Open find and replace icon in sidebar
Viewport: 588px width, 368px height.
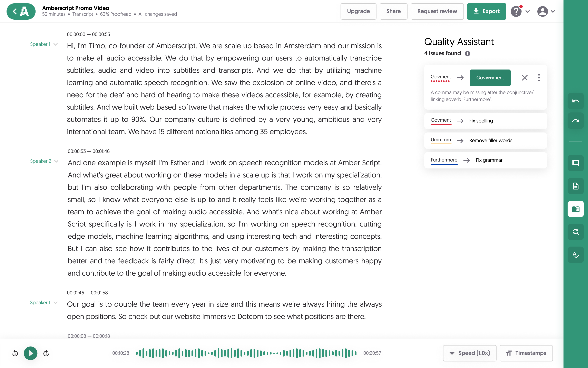pyautogui.click(x=576, y=232)
